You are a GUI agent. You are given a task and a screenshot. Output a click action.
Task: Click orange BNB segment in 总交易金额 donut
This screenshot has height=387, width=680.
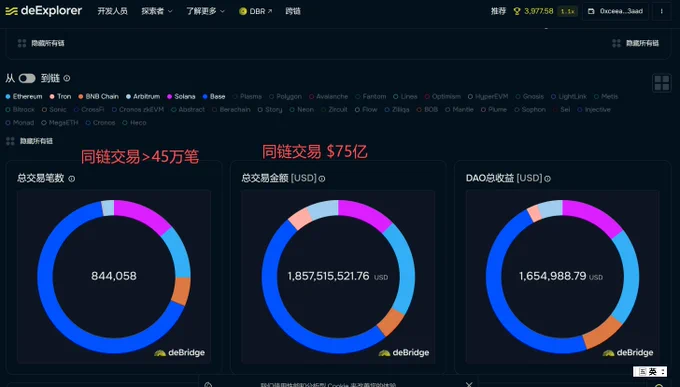pos(390,322)
